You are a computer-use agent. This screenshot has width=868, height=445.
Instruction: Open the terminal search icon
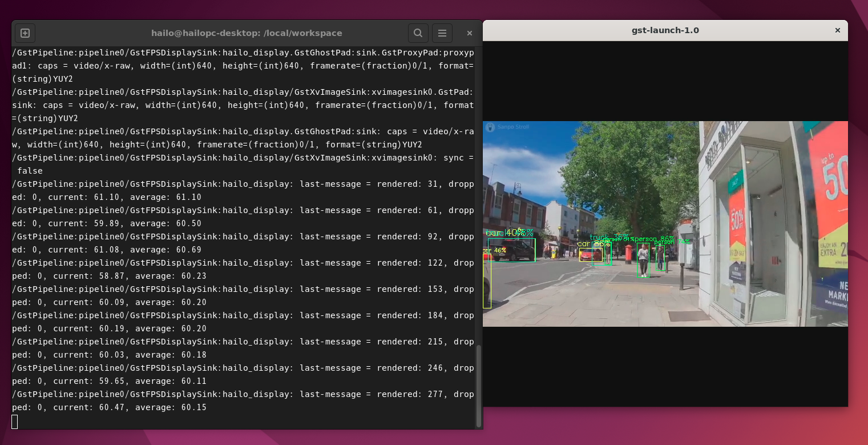(418, 33)
